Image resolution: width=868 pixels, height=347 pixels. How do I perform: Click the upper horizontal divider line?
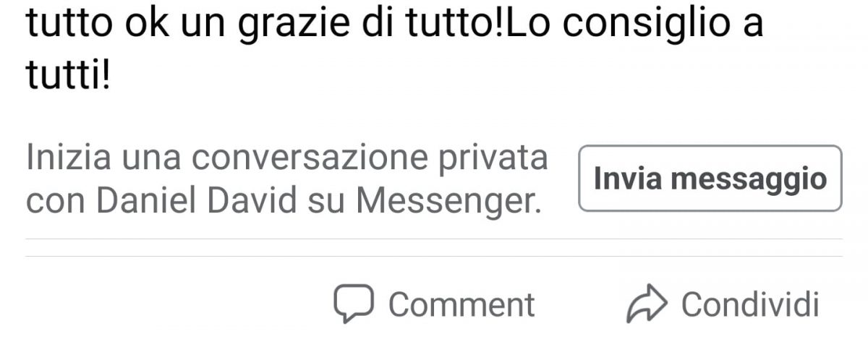click(x=434, y=239)
